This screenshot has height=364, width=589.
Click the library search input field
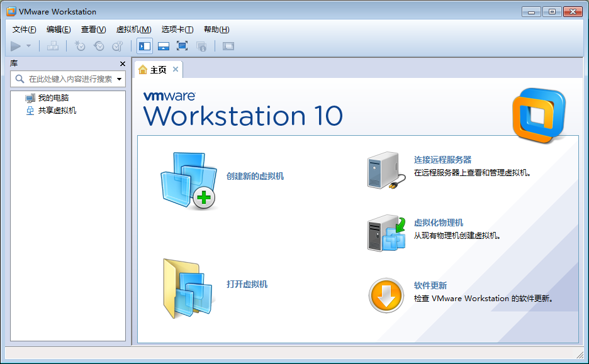coord(69,79)
